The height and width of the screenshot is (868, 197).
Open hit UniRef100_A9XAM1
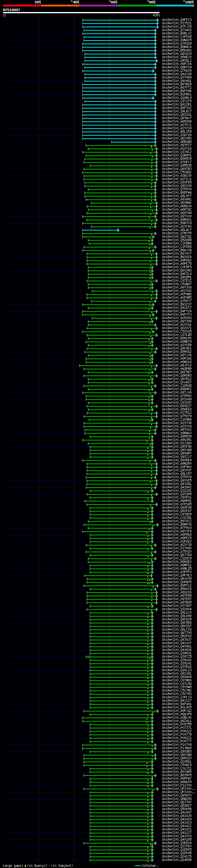point(176,200)
